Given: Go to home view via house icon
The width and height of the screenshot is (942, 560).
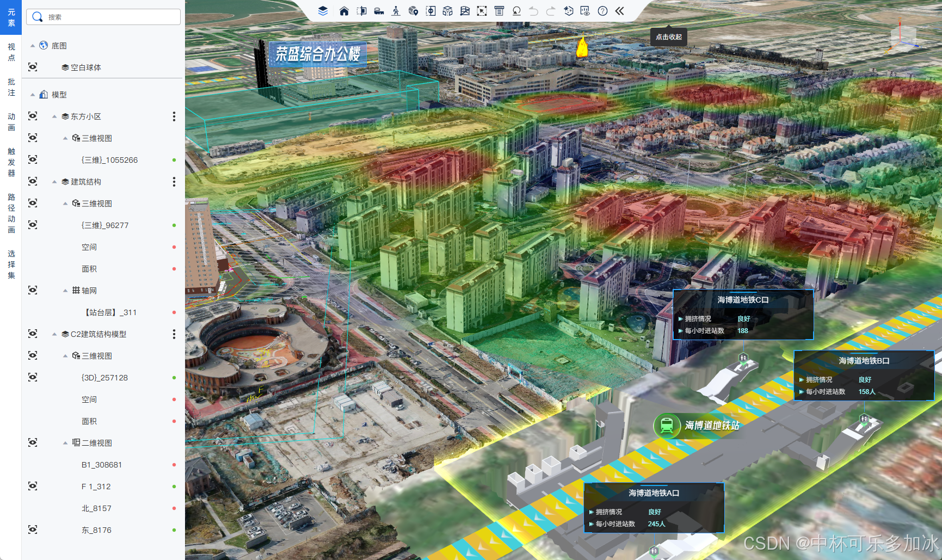Looking at the screenshot, I should tap(344, 11).
